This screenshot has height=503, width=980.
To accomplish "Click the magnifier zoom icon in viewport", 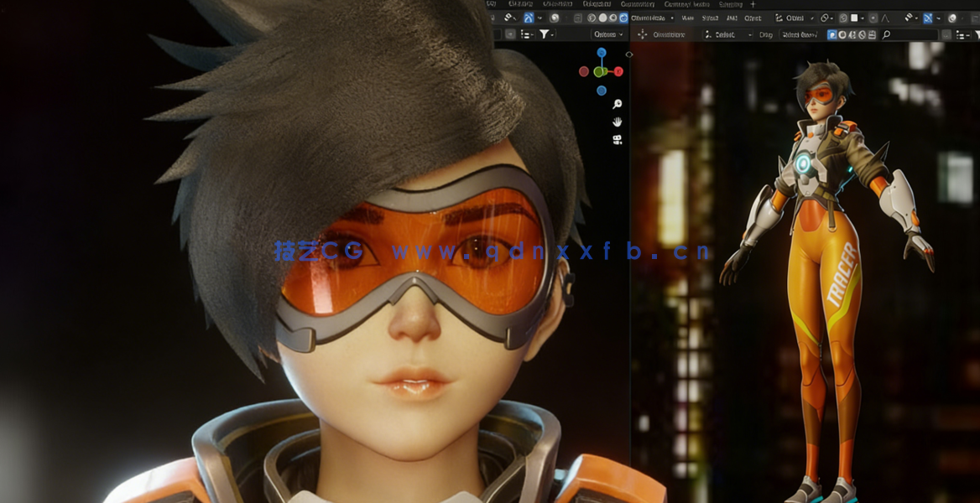I will (617, 105).
